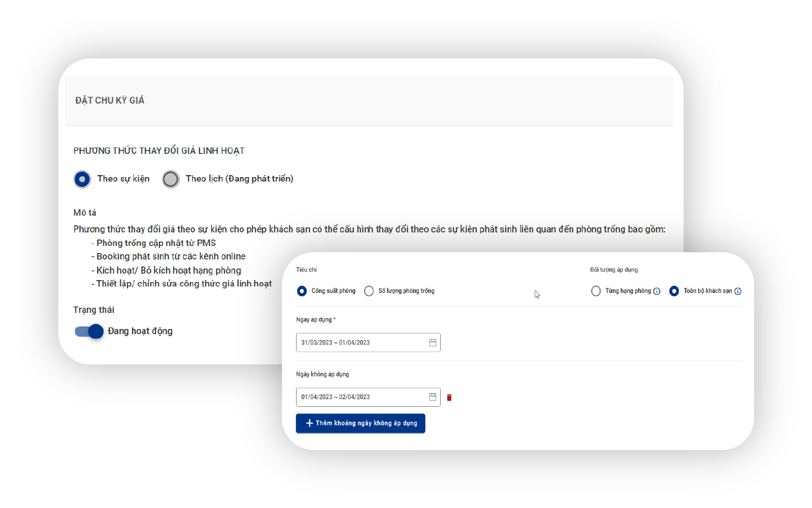Toggle the Đang hoạt động status switch
Screen dimensions: 812x508
click(x=89, y=331)
